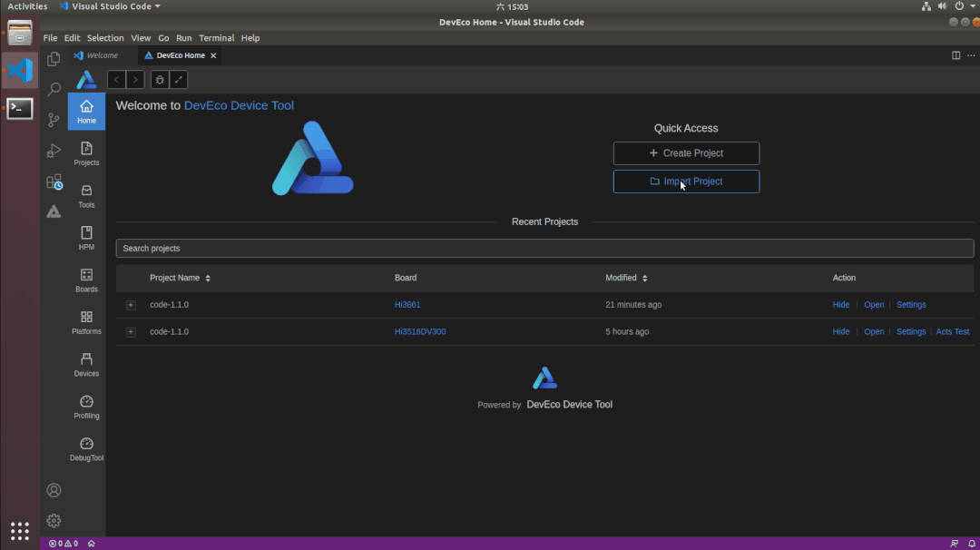Screen dimensions: 980x550
Task: Open the Profiling section
Action: tap(86, 407)
